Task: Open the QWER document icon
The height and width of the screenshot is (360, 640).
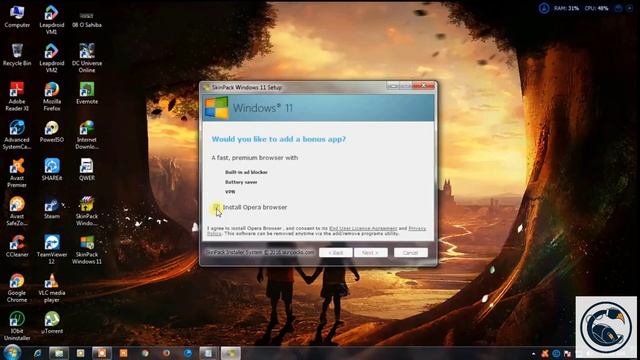Action: pyautogui.click(x=87, y=170)
